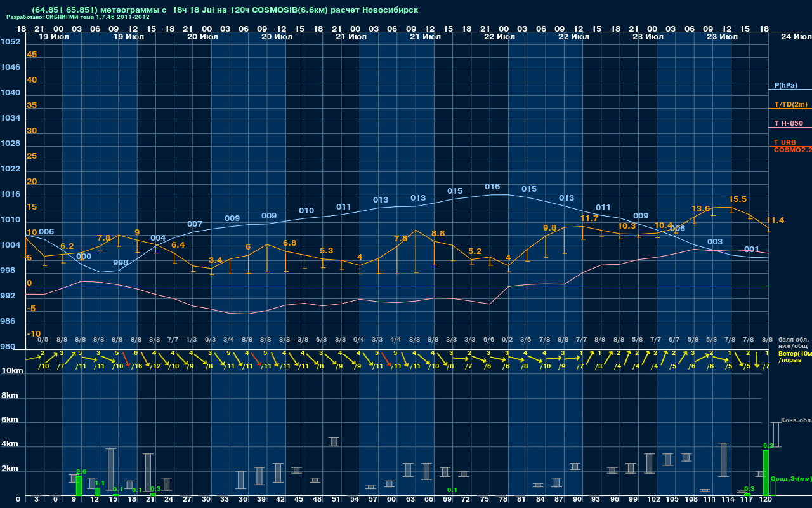Click the 15.5 temperature peak value

(738, 199)
